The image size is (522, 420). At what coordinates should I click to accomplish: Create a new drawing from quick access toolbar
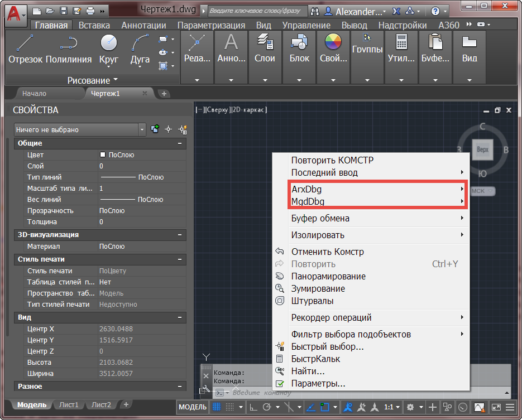37,11
